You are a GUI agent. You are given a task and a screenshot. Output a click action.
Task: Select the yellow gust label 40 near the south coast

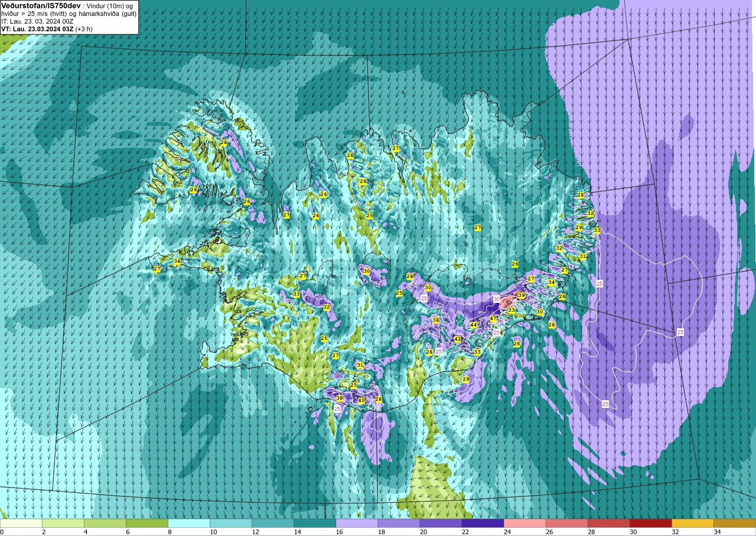(x=361, y=401)
